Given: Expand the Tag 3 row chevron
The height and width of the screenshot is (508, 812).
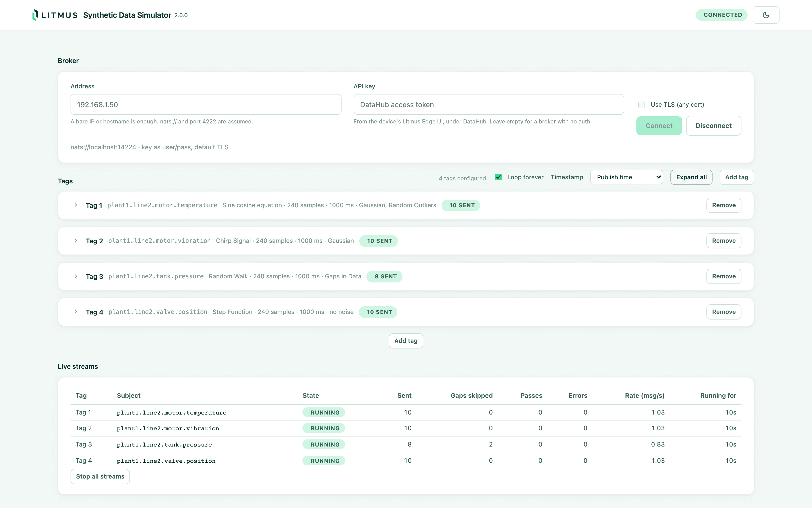Looking at the screenshot, I should click(x=76, y=276).
